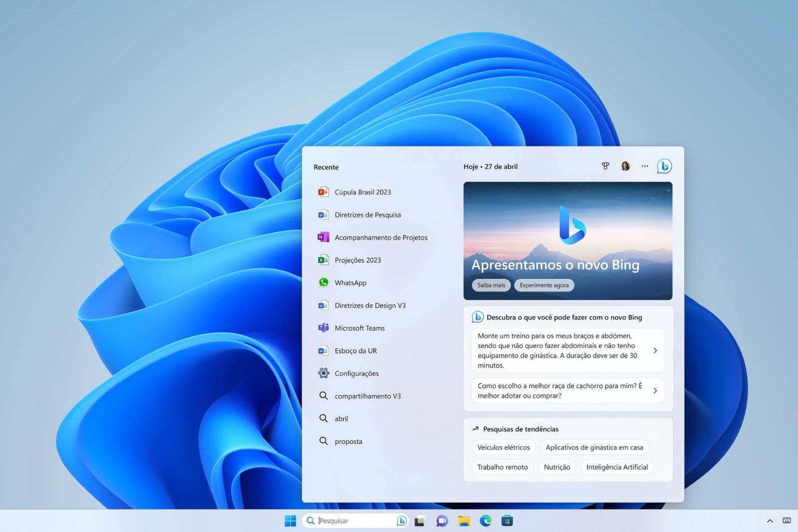Open the ellipsis more options menu

tap(644, 166)
